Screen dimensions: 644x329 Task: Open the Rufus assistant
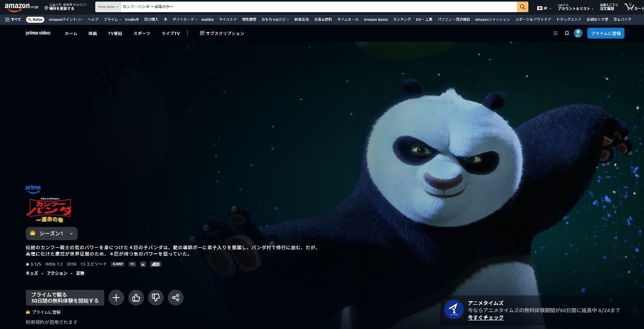pyautogui.click(x=35, y=19)
